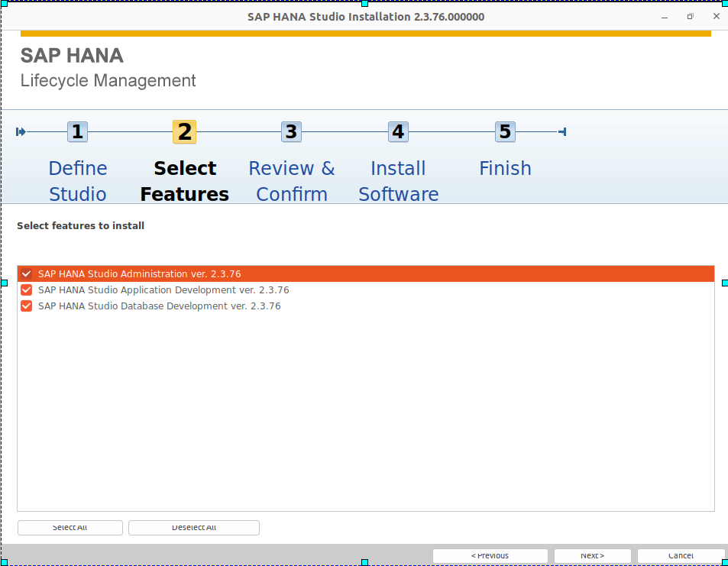
Task: Select the 'SAP HANA Studio Administration ver. 2.3.76' row text
Action: [139, 274]
